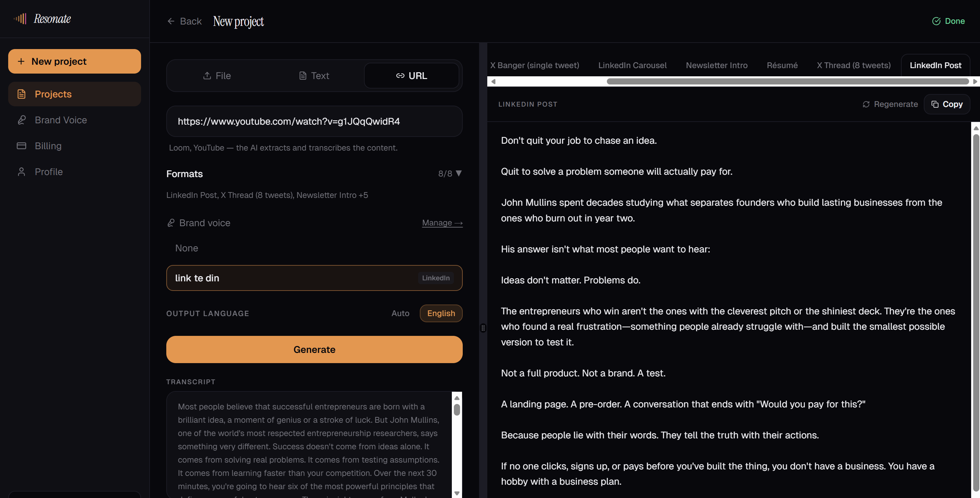Click the transcript vertical scrollbar thumb
The image size is (980, 498).
(x=457, y=410)
